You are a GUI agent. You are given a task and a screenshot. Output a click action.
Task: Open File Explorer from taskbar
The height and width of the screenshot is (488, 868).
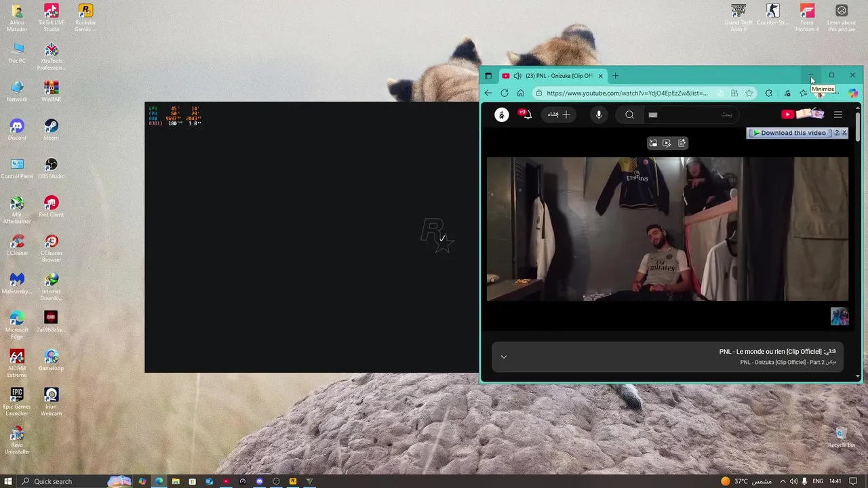[x=176, y=481]
